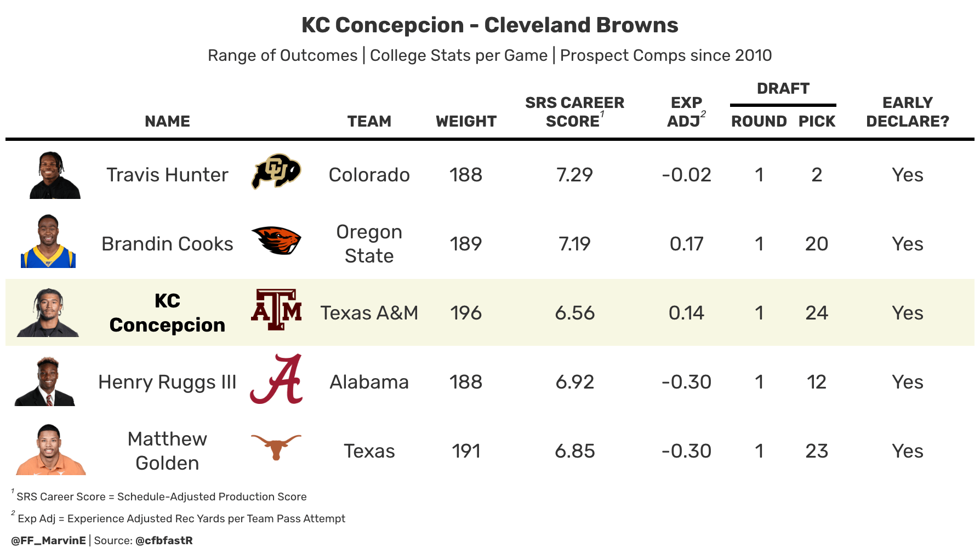Click the Oregon State Beavers logo
Image resolution: width=980 pixels, height=559 pixels.
pos(276,240)
